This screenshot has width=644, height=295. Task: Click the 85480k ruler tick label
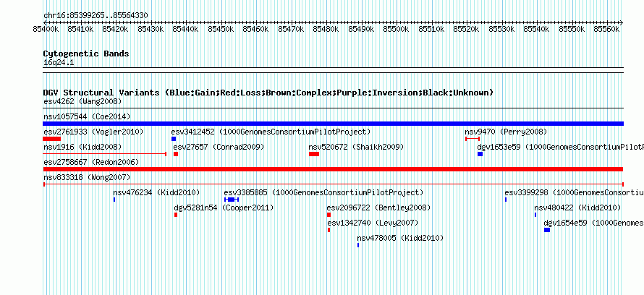click(x=326, y=29)
